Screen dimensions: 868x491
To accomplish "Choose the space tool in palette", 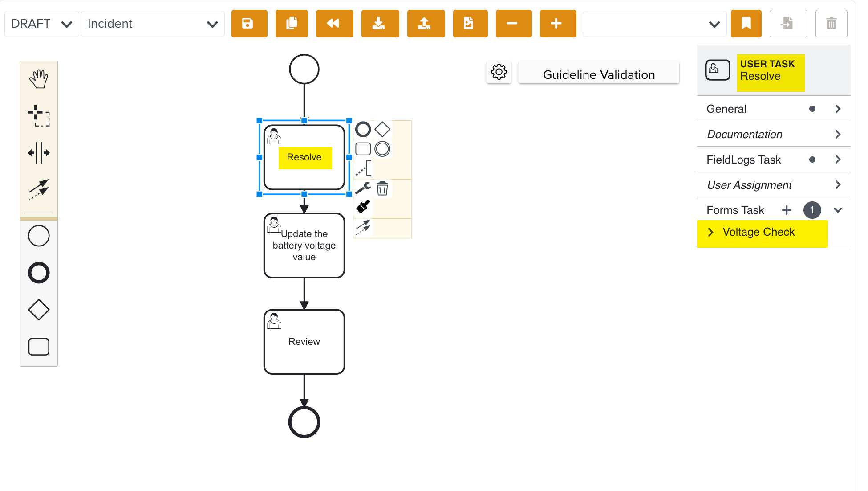I will 39,153.
